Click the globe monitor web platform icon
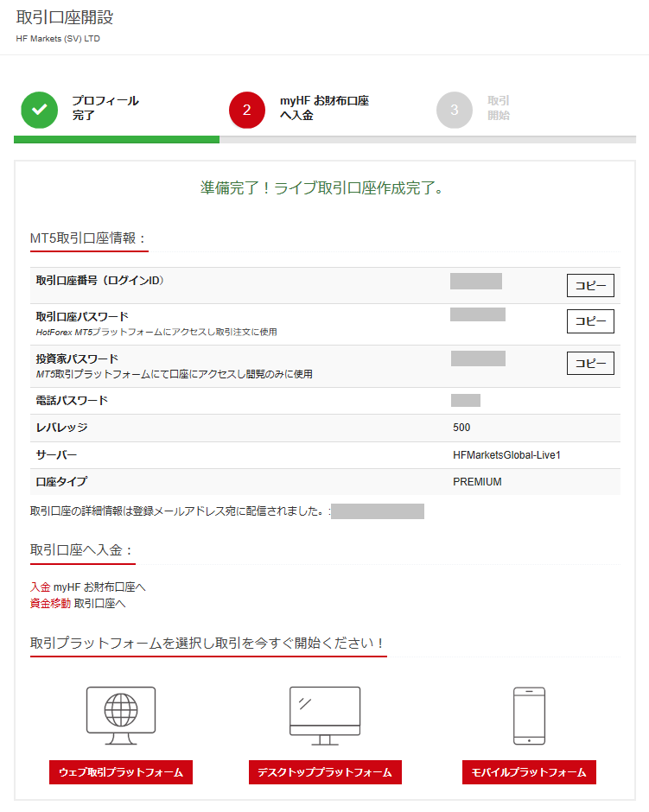 (121, 715)
